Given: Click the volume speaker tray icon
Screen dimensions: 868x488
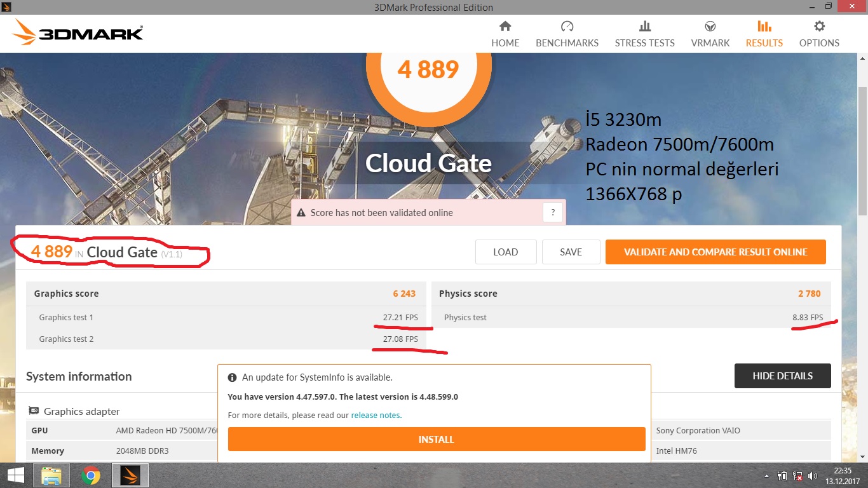Looking at the screenshot, I should tap(813, 475).
